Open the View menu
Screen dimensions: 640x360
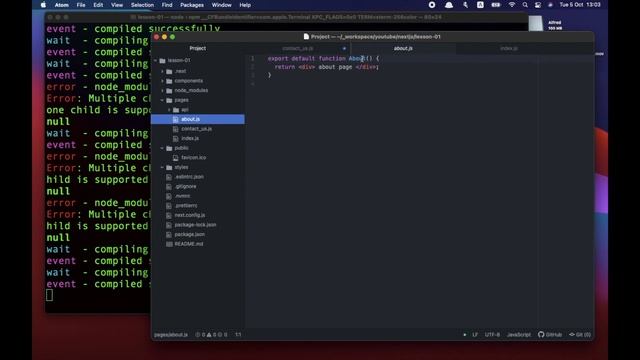pos(117,5)
